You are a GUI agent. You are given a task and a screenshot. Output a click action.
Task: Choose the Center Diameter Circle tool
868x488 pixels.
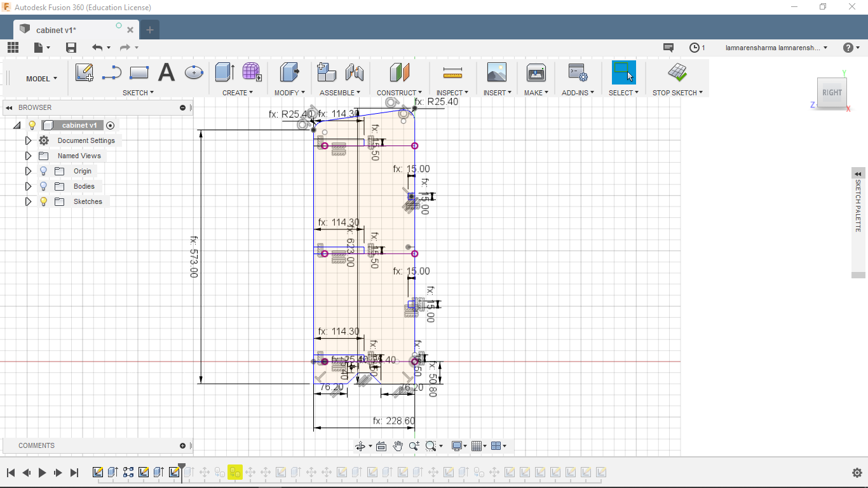click(194, 72)
